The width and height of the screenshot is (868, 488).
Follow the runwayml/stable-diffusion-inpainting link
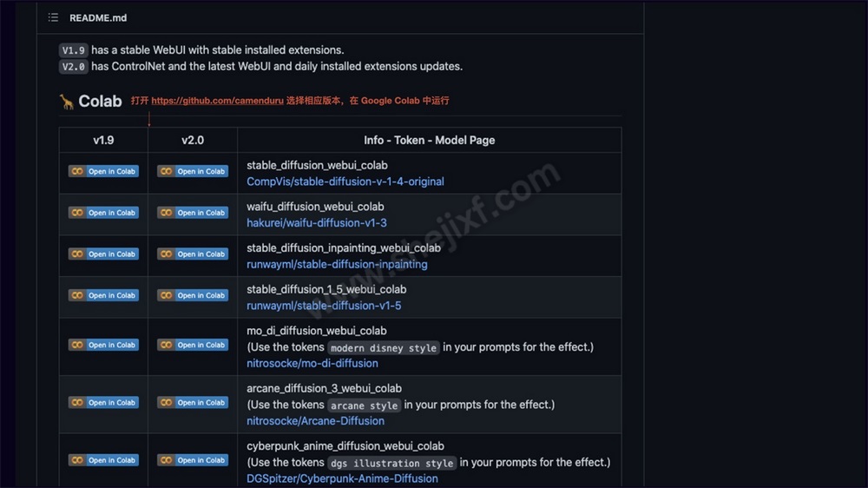click(337, 264)
